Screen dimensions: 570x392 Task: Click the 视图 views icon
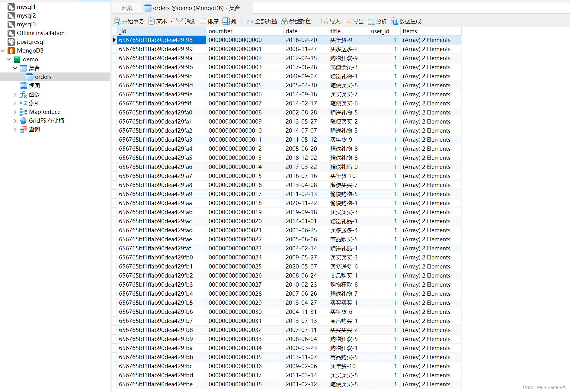click(x=23, y=86)
